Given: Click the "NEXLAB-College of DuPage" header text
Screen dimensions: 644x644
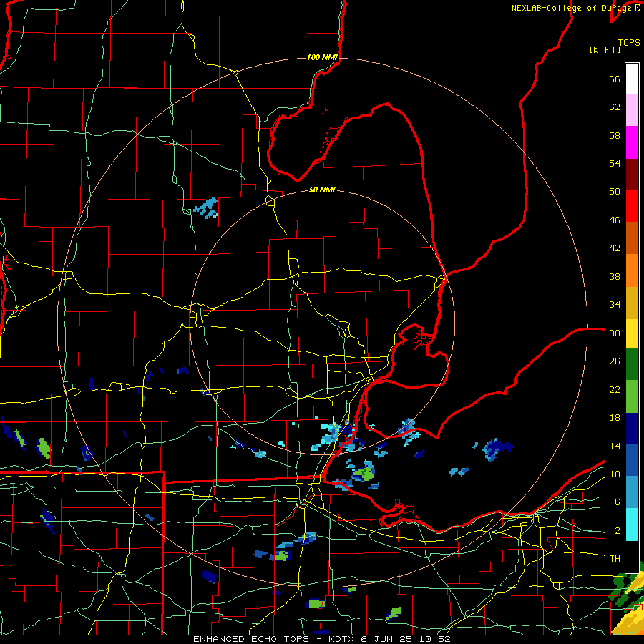Looking at the screenshot, I should (572, 8).
